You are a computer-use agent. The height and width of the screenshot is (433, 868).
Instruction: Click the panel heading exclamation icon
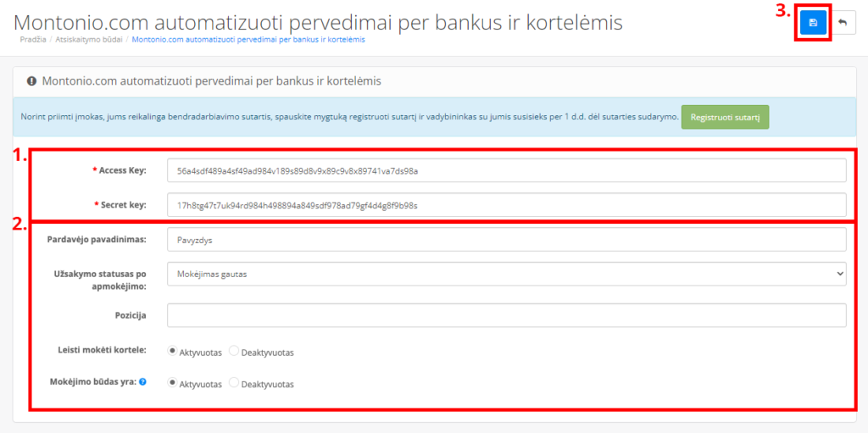coord(32,80)
